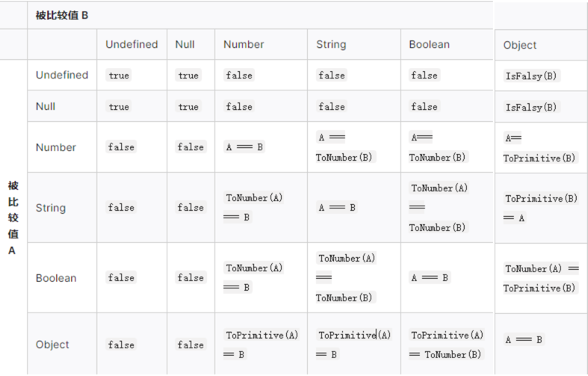This screenshot has width=588, height=376.
Task: Click the '被比较值 A' vertical header
Action: [x=13, y=218]
